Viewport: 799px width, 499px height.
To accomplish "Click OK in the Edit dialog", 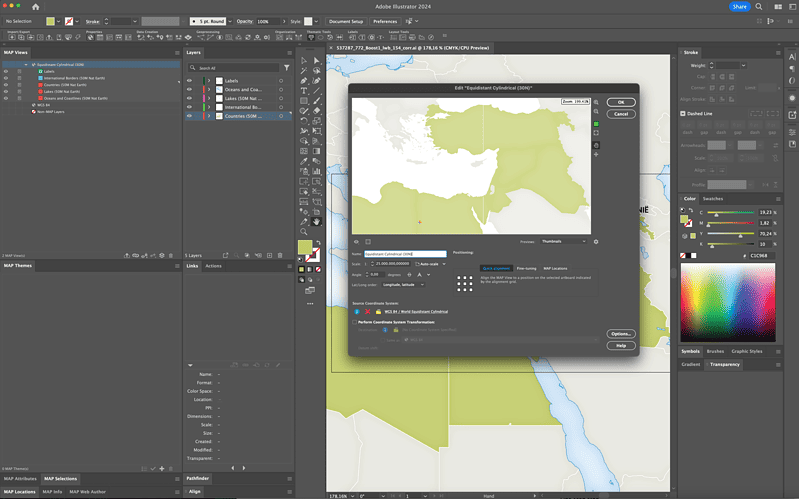I will (621, 102).
